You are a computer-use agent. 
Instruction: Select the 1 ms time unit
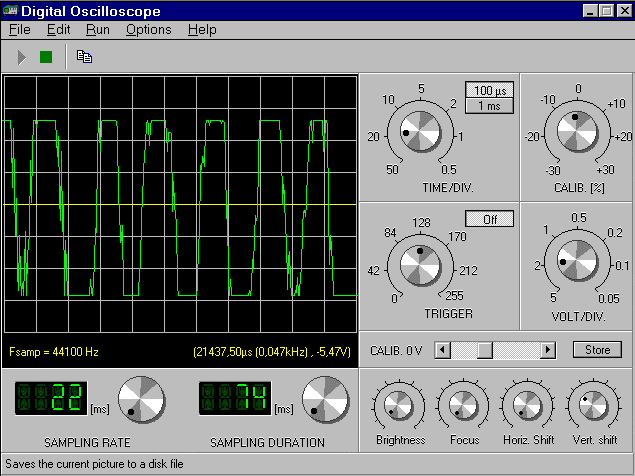tap(490, 106)
